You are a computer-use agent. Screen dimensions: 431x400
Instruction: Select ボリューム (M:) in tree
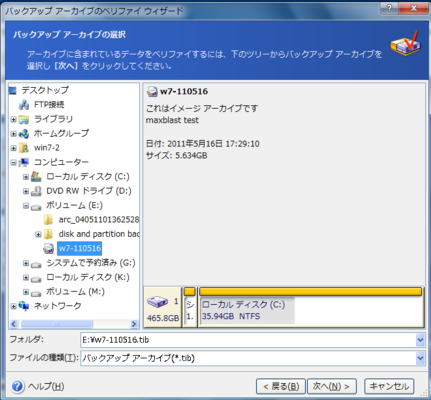tap(75, 292)
